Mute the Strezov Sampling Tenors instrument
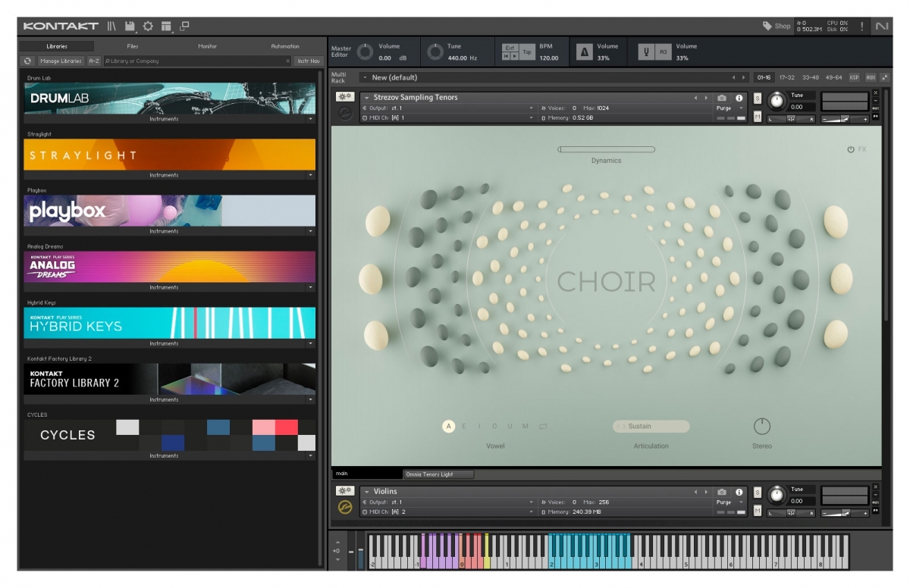Image resolution: width=910 pixels, height=588 pixels. [x=757, y=117]
